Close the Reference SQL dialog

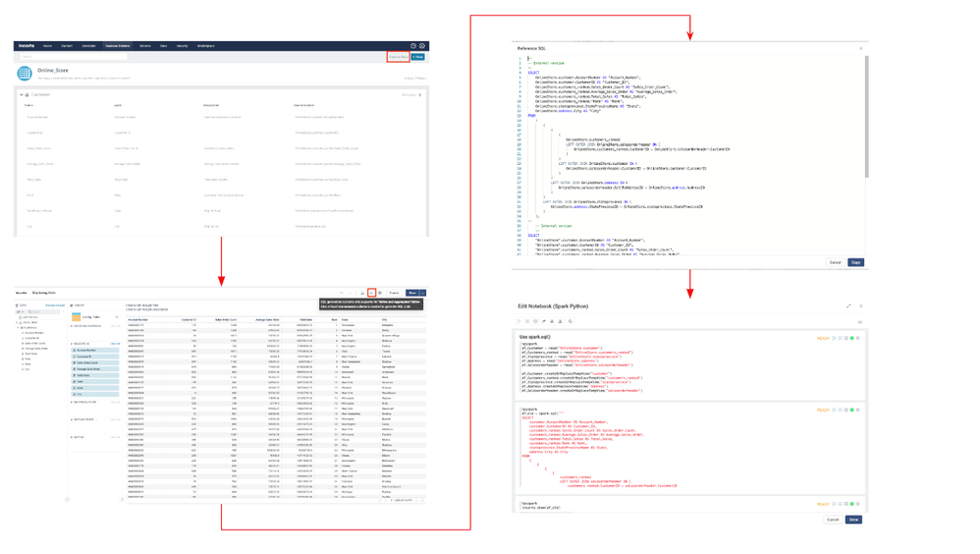[x=861, y=48]
